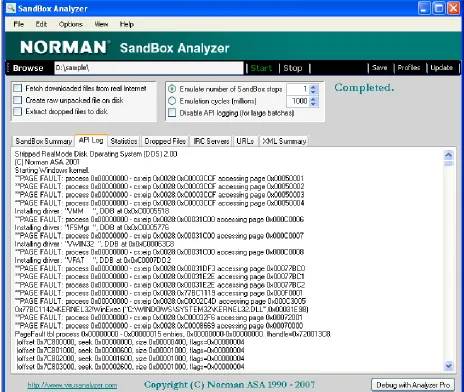The width and height of the screenshot is (464, 392).
Task: Open the XML Summary tab
Action: 284,141
